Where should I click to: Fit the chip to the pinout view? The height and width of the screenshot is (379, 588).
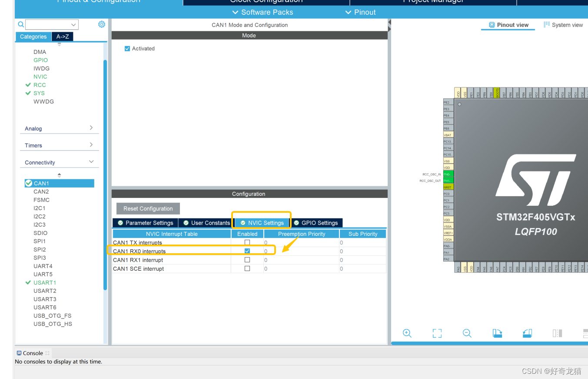point(437,333)
